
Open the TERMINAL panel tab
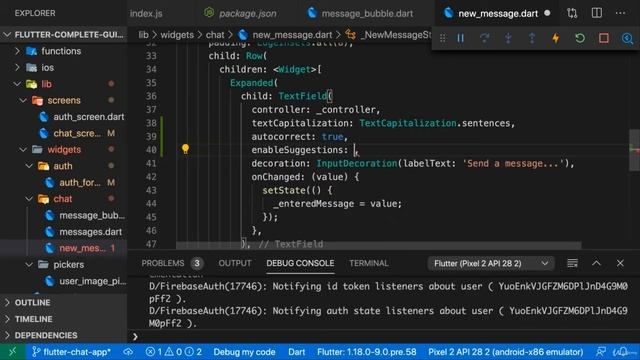click(x=369, y=263)
